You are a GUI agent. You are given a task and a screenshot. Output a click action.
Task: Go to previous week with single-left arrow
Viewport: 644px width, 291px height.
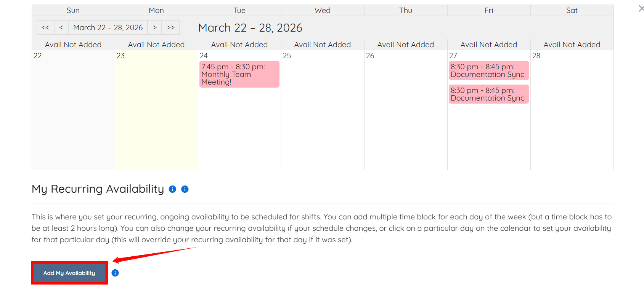pos(61,27)
